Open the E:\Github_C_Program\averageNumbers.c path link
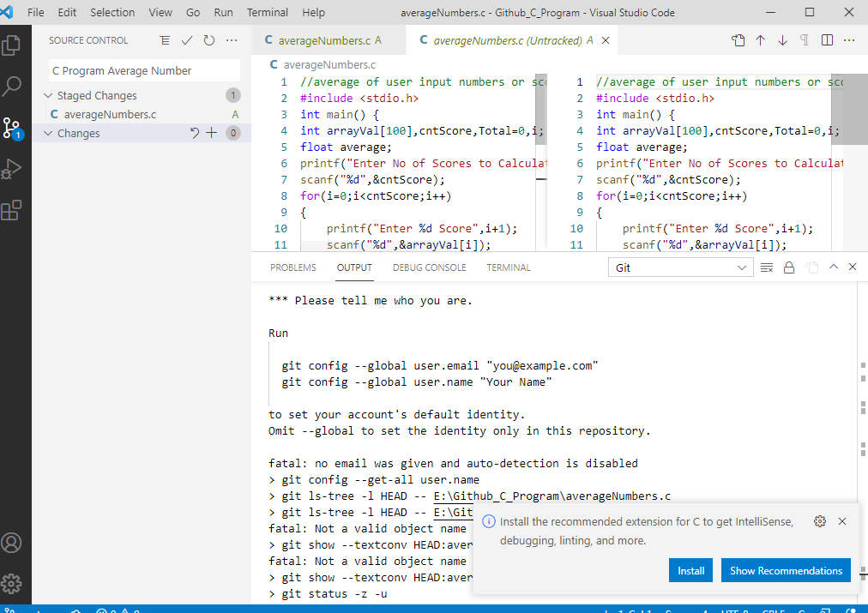Screen dimensions: 868x613 [x=552, y=496]
